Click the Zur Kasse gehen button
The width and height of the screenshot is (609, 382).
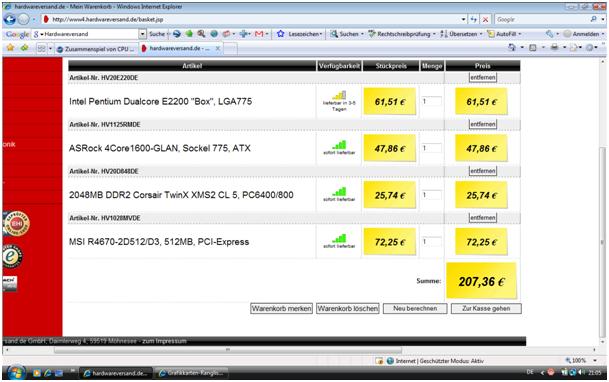486,309
